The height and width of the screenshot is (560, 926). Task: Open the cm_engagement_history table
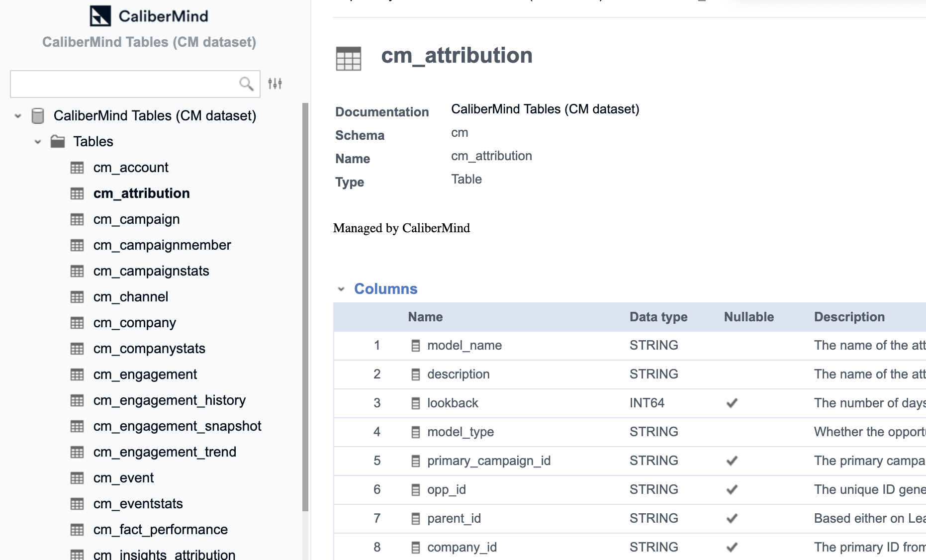pos(170,400)
